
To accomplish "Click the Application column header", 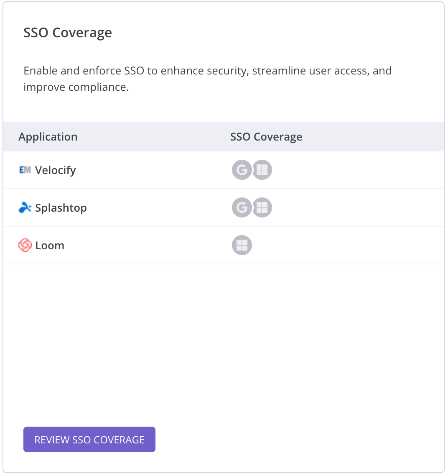I will coord(48,137).
